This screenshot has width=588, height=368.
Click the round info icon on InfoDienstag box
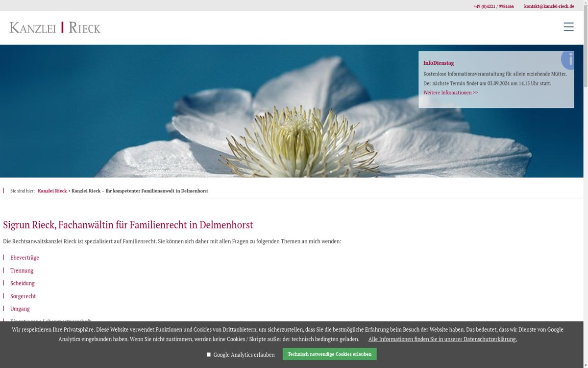pyautogui.click(x=568, y=60)
